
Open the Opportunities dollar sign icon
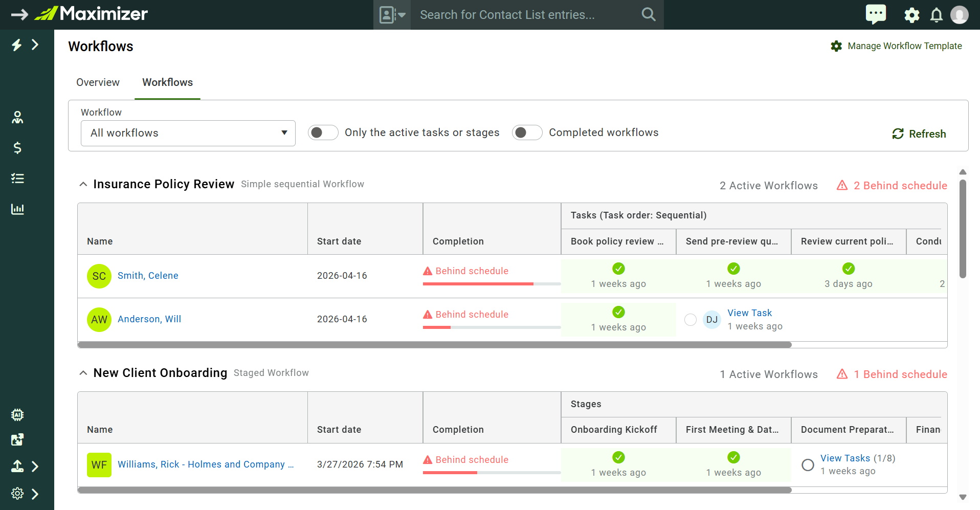(x=17, y=148)
